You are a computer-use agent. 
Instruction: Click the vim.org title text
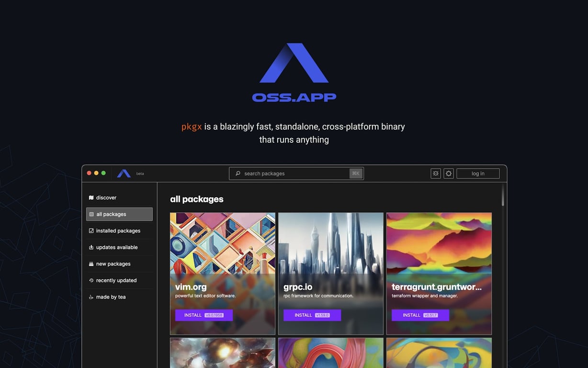[x=191, y=287]
